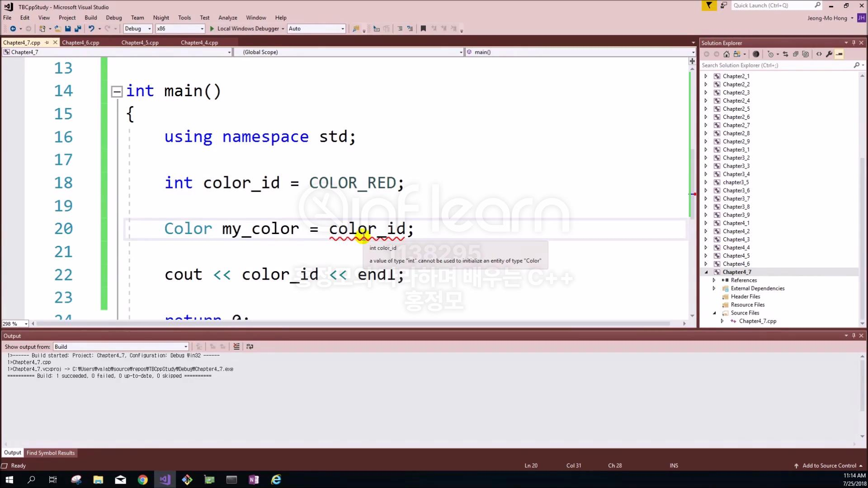Open Chrome from the taskbar

(x=143, y=479)
